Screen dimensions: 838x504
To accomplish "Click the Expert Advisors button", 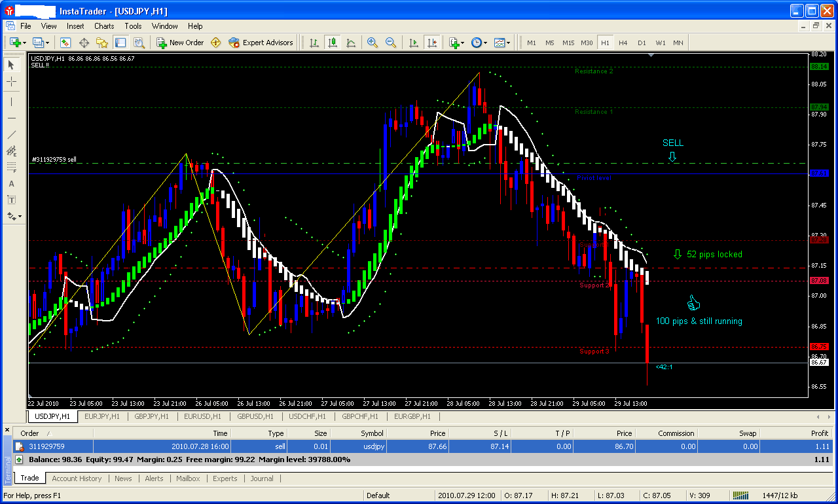I will 261,43.
